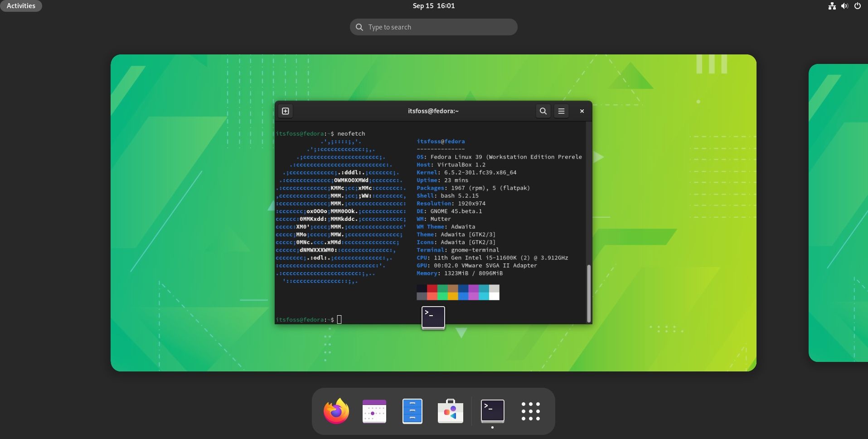Show all applications via the grid icon
The width and height of the screenshot is (868, 439).
(530, 411)
